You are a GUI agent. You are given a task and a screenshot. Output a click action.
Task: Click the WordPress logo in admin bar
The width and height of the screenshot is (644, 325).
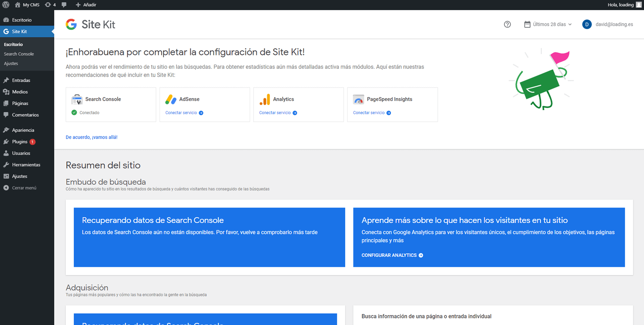pos(6,5)
